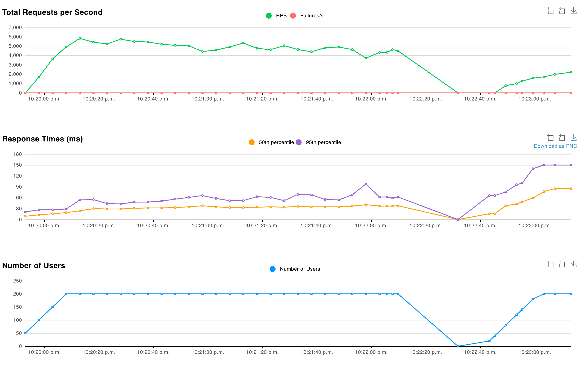The width and height of the screenshot is (588, 380).
Task: Click '7,000' y-axis label
Action: tap(15, 27)
